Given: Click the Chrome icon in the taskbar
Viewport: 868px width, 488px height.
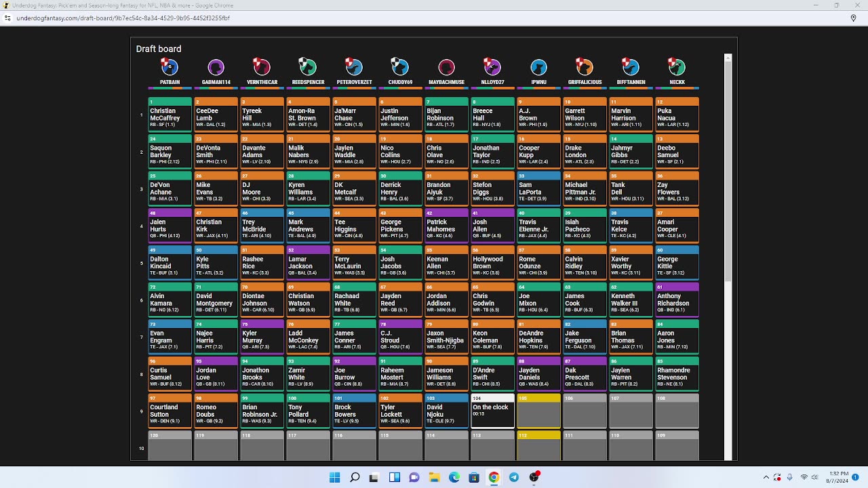Looking at the screenshot, I should pyautogui.click(x=494, y=477).
